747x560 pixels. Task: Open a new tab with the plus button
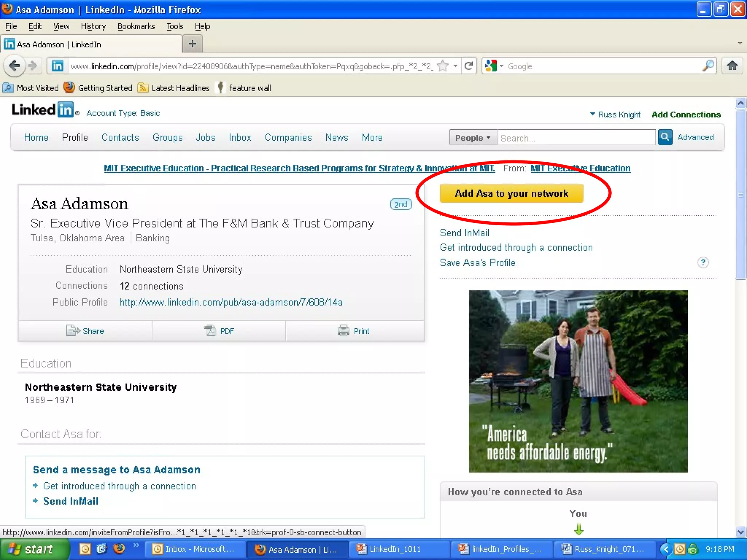coord(192,44)
